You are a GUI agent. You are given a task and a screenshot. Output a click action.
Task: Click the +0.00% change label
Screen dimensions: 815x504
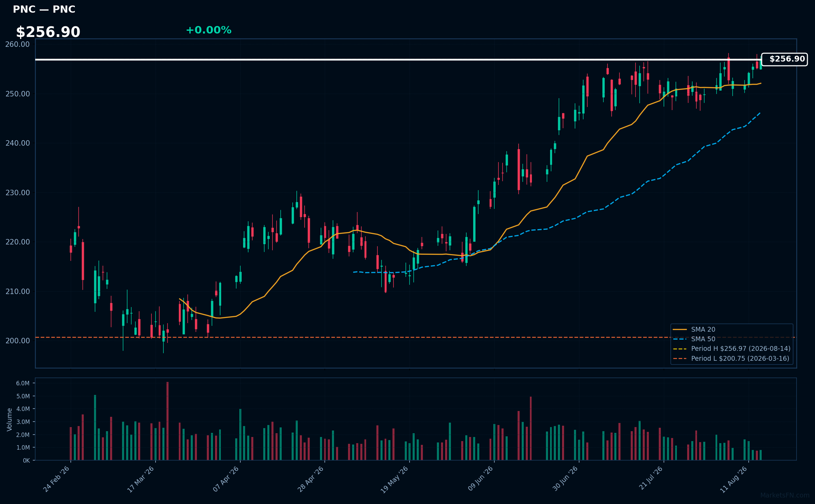209,30
